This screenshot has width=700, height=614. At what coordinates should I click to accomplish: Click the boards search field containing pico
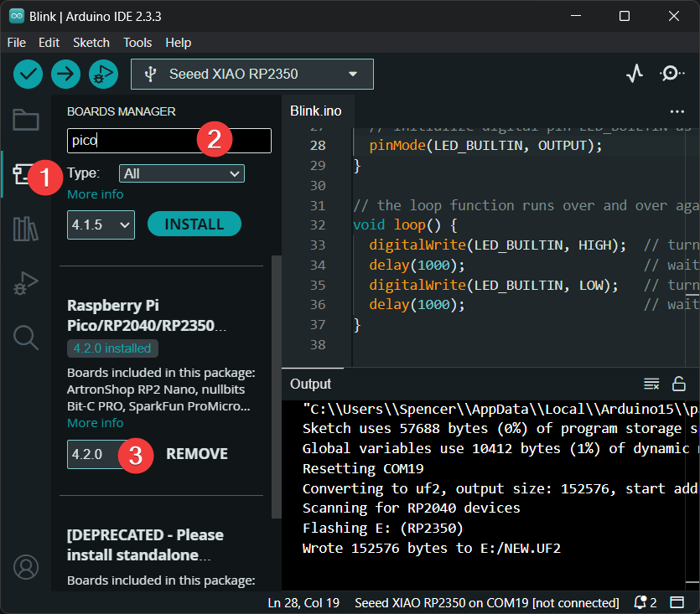tap(169, 141)
